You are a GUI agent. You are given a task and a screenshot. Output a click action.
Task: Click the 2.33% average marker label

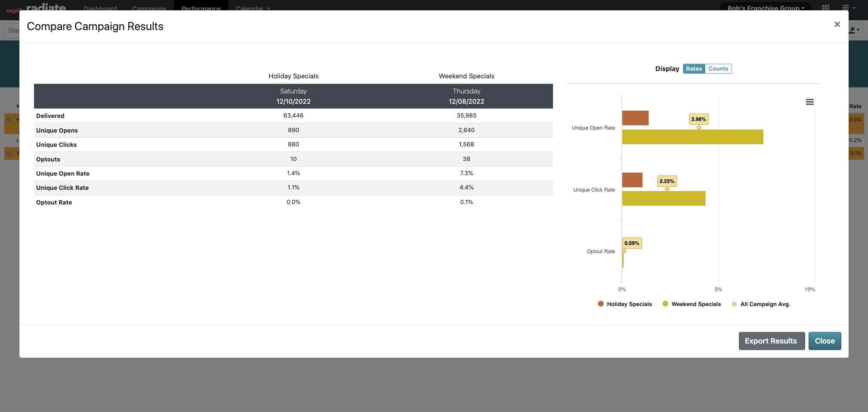[667, 181]
